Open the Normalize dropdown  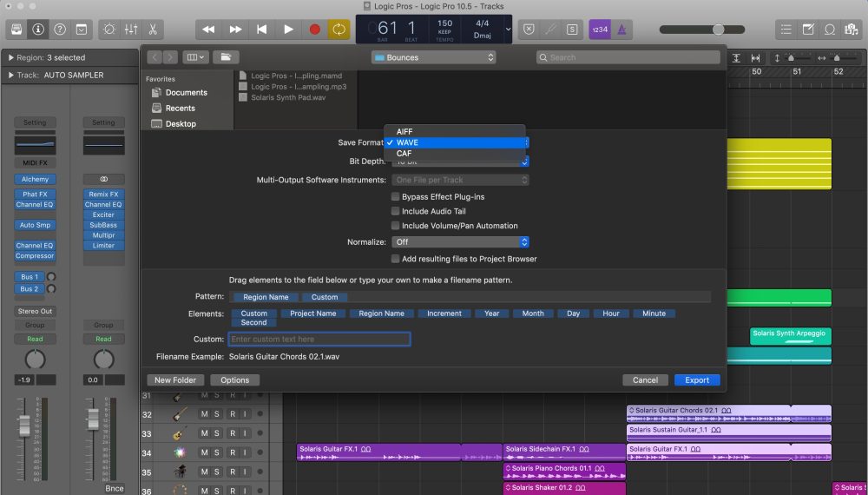(460, 242)
